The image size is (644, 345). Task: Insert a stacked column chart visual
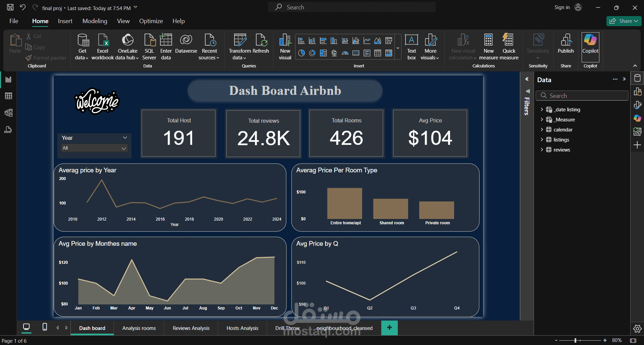click(x=312, y=41)
